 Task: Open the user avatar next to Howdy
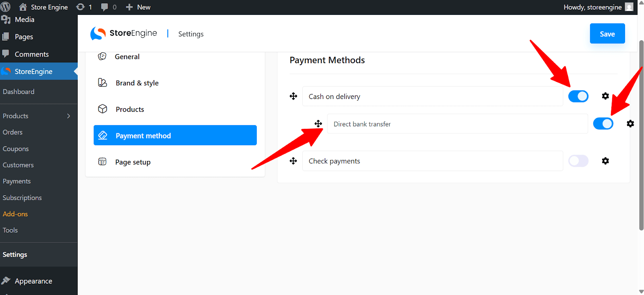(x=629, y=7)
